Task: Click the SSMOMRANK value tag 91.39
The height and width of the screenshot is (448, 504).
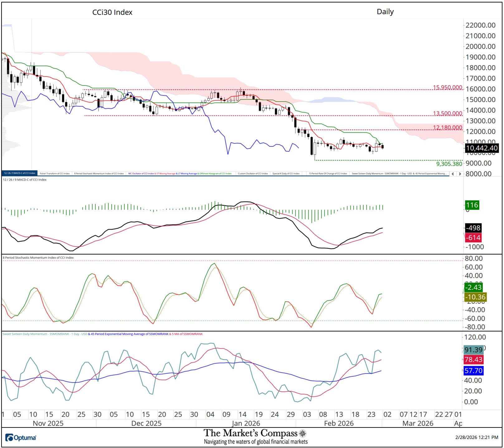Action: (473, 350)
